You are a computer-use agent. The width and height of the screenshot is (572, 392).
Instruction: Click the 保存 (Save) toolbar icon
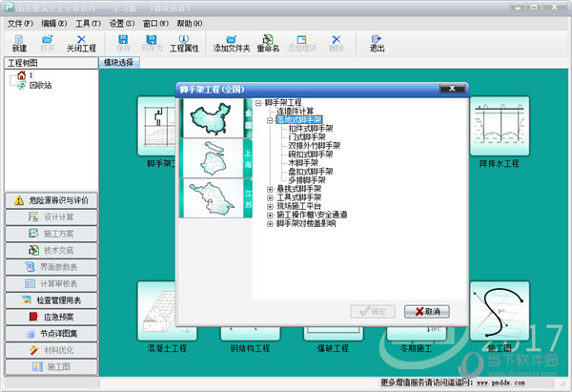point(123,44)
